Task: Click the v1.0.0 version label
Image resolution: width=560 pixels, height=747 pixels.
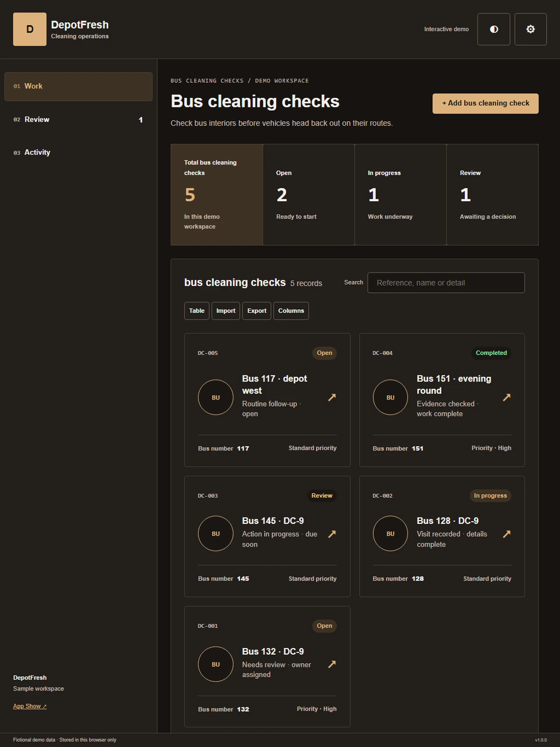Action: click(541, 740)
